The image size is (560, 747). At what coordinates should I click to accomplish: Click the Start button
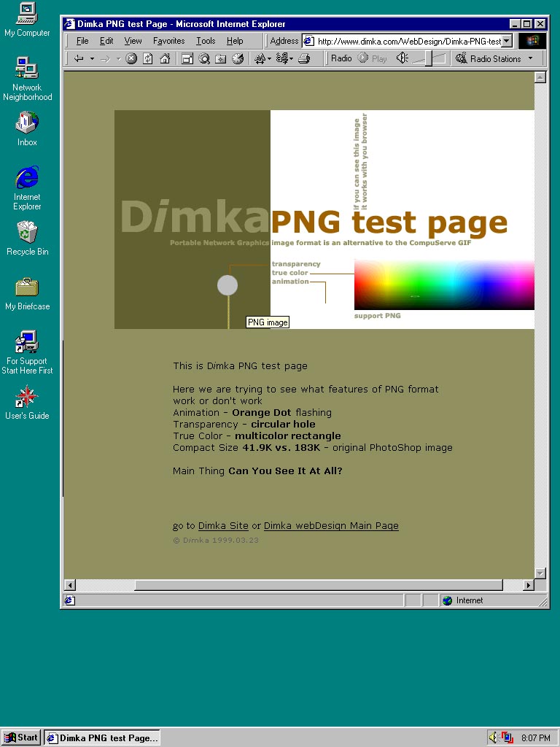21,738
